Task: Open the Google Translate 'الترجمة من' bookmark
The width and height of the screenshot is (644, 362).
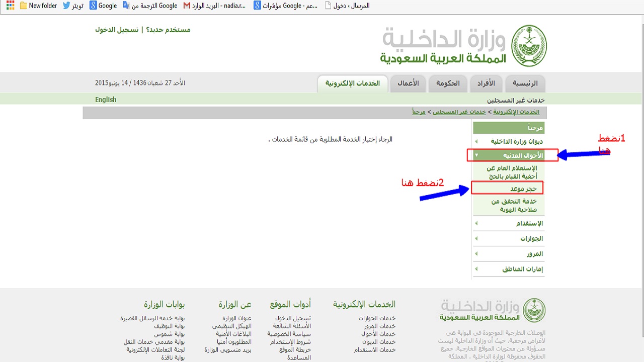Action: (x=150, y=6)
